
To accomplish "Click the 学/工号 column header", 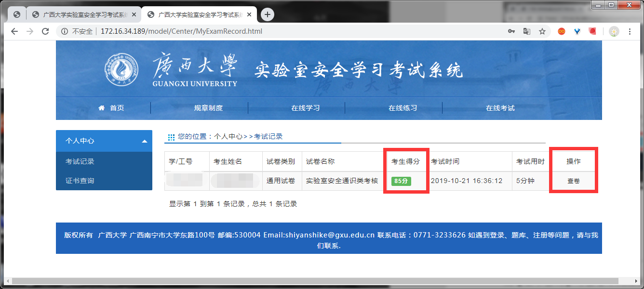I will coord(187,161).
